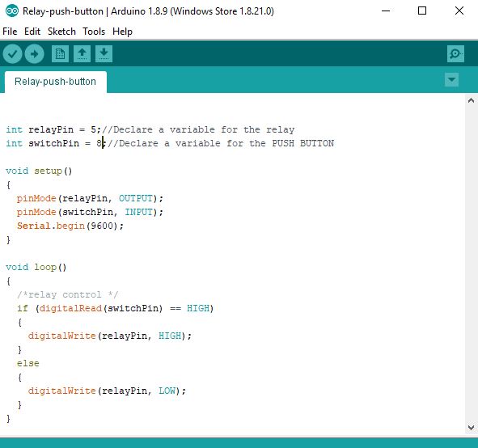
Task: Click the Verify sketch checkmark button
Action: (x=12, y=54)
